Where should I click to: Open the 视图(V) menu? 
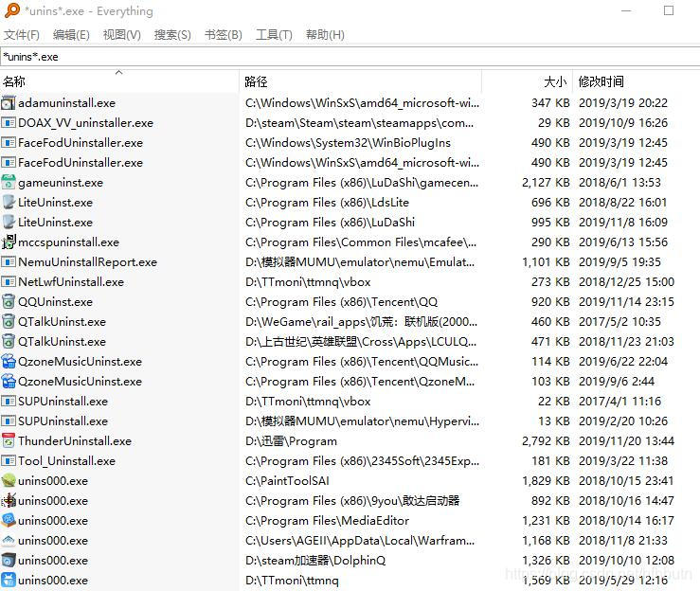tap(121, 35)
